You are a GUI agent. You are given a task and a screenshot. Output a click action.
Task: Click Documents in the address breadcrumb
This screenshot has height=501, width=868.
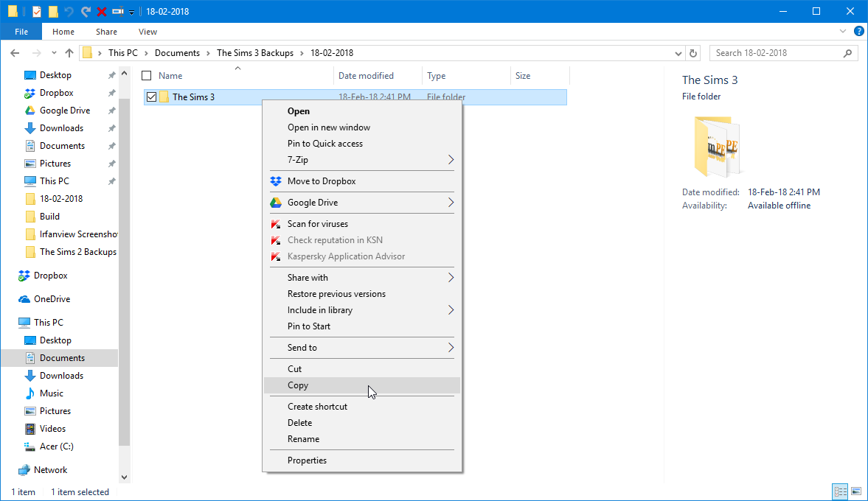(177, 53)
